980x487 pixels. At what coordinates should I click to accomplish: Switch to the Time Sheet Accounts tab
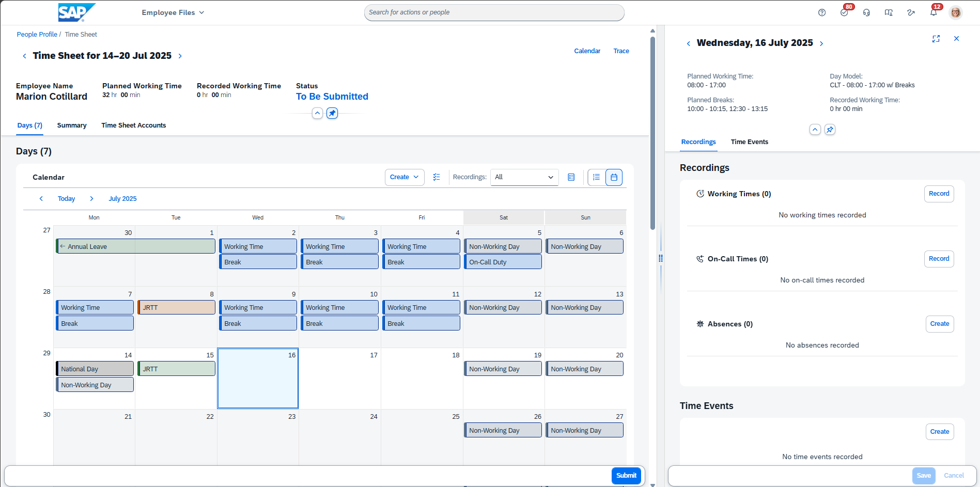tap(133, 125)
